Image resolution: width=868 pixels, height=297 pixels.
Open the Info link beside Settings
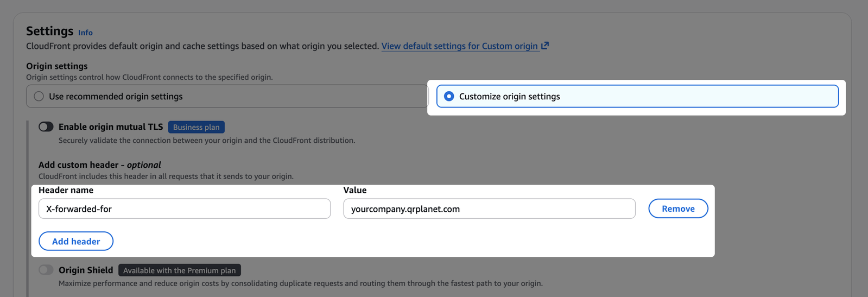pos(85,33)
